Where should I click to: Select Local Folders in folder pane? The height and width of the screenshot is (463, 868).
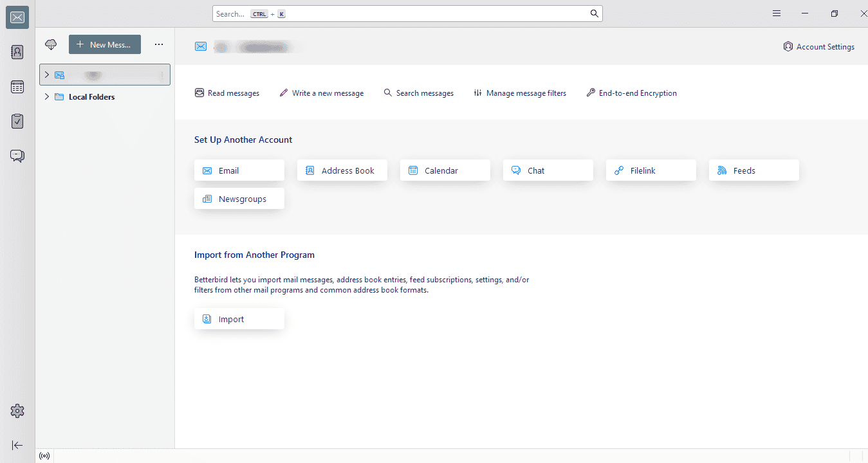click(x=91, y=97)
